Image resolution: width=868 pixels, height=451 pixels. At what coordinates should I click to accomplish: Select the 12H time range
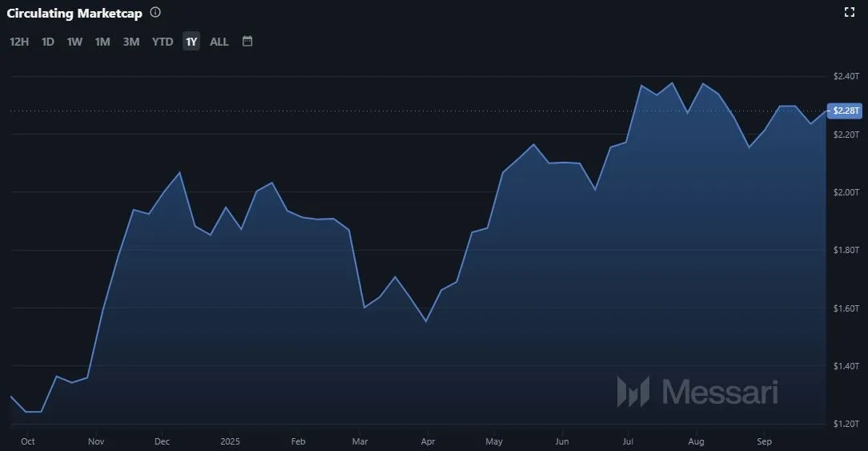(19, 42)
